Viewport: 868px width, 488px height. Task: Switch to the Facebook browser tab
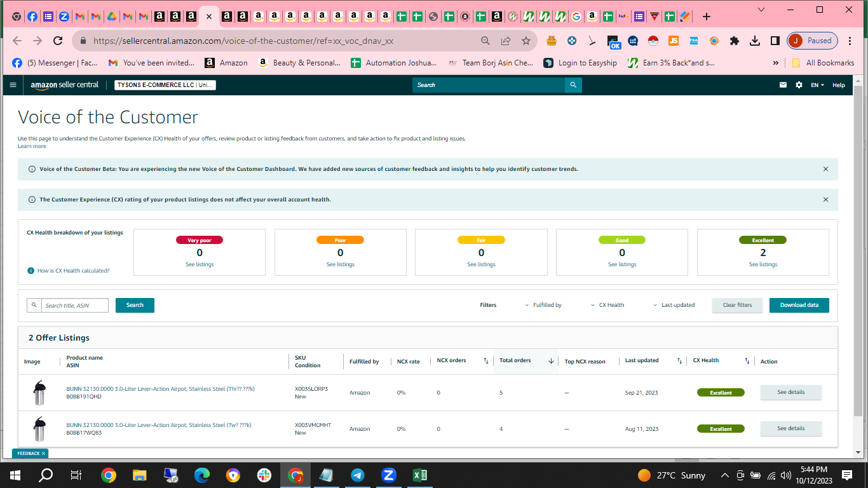pyautogui.click(x=32, y=17)
